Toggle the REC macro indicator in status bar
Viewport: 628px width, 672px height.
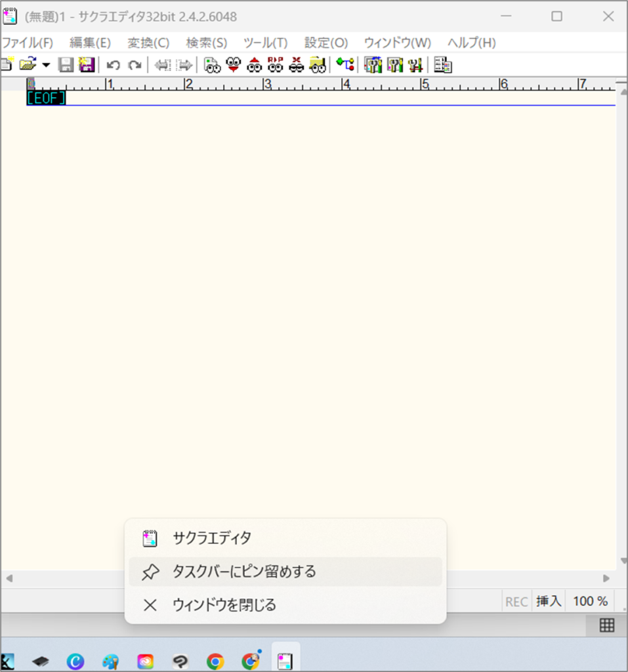[516, 601]
